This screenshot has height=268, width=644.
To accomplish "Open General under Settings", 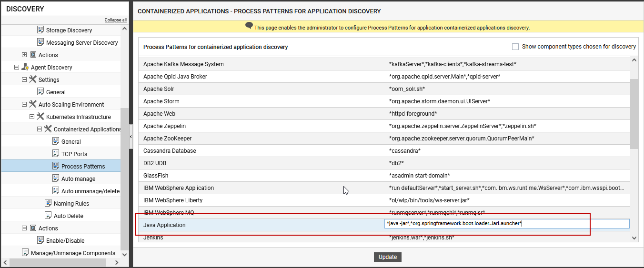I will [x=56, y=92].
